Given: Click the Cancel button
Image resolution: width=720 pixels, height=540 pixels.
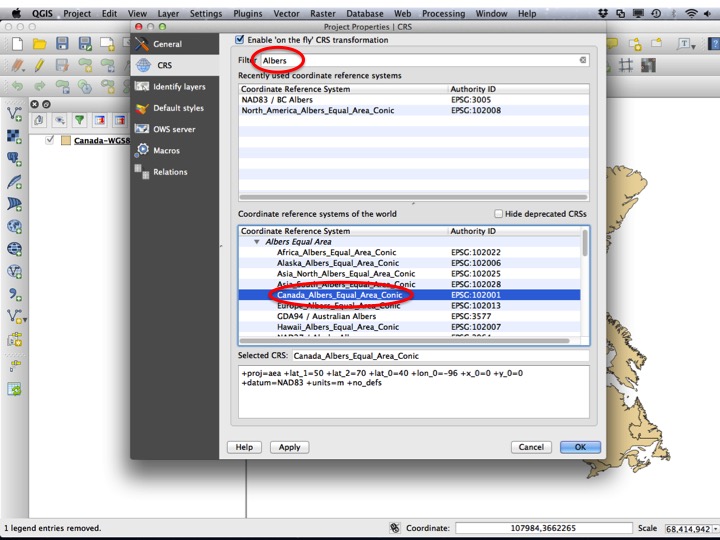Looking at the screenshot, I should click(531, 447).
